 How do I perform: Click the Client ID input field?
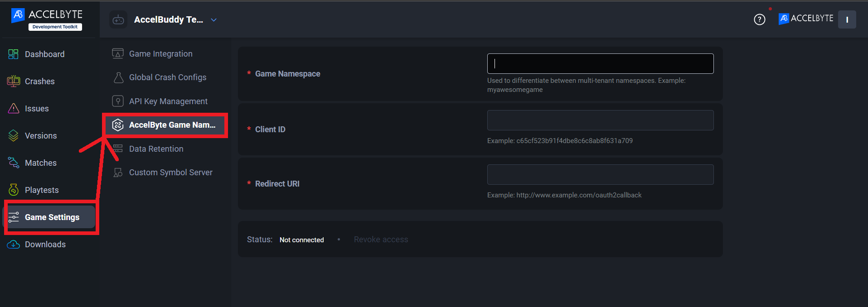tap(600, 120)
